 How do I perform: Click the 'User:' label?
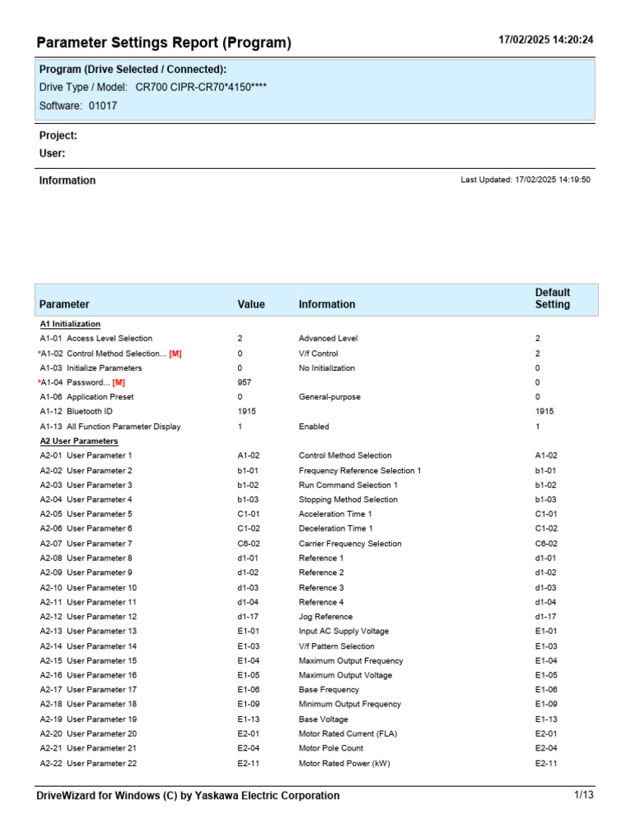tap(52, 153)
